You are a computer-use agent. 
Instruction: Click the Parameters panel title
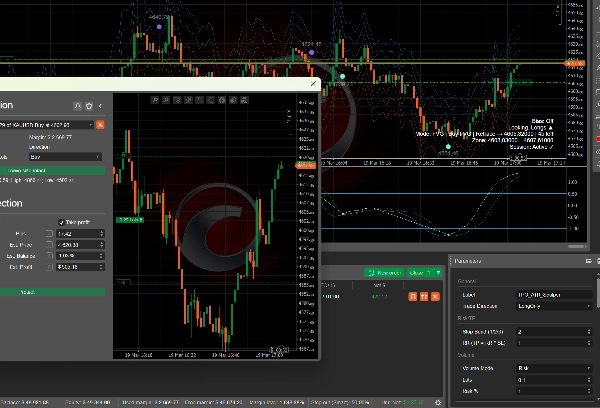pos(468,261)
